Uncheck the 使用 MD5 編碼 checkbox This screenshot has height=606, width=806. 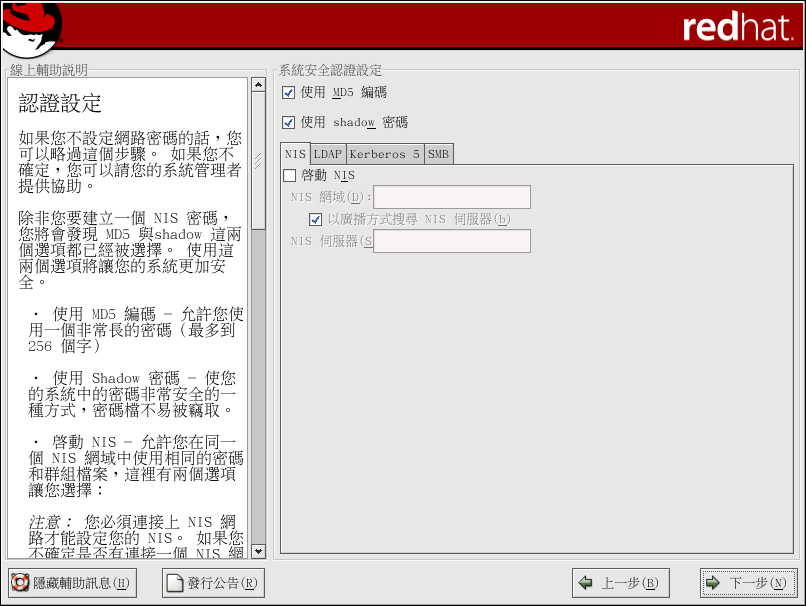(289, 93)
